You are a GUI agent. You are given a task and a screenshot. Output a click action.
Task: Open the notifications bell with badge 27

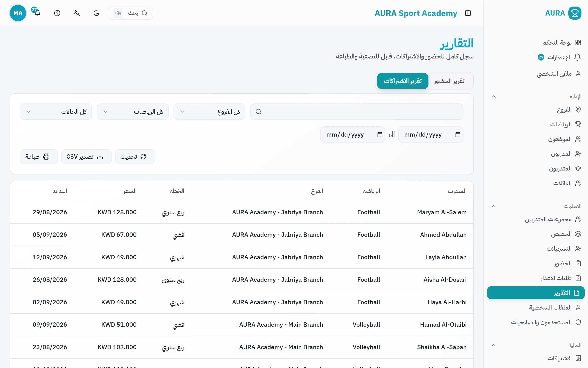(37, 13)
